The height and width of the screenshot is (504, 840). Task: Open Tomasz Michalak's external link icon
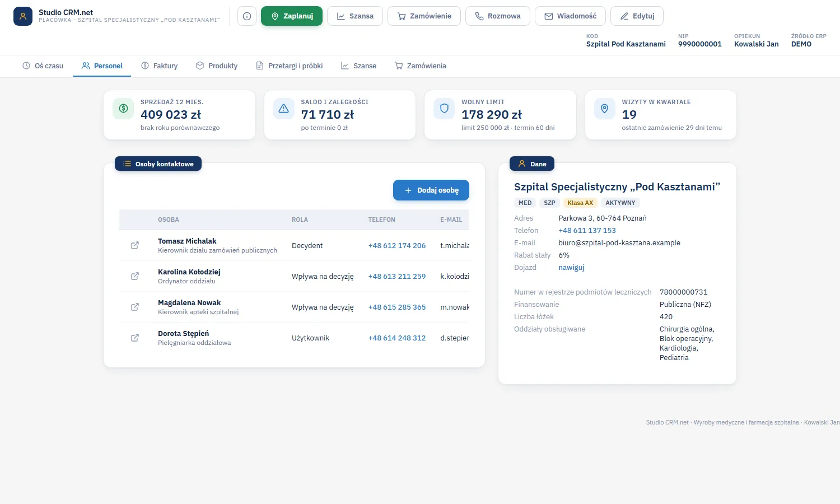[x=135, y=245]
